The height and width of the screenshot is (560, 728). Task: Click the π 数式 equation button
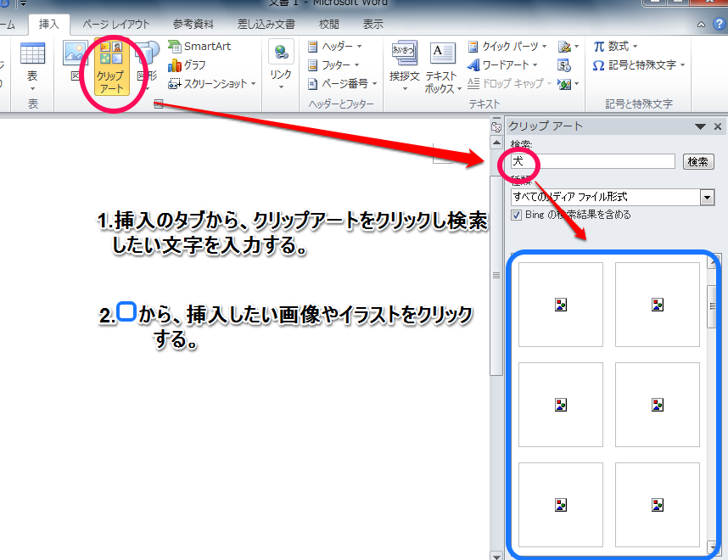coord(615,46)
